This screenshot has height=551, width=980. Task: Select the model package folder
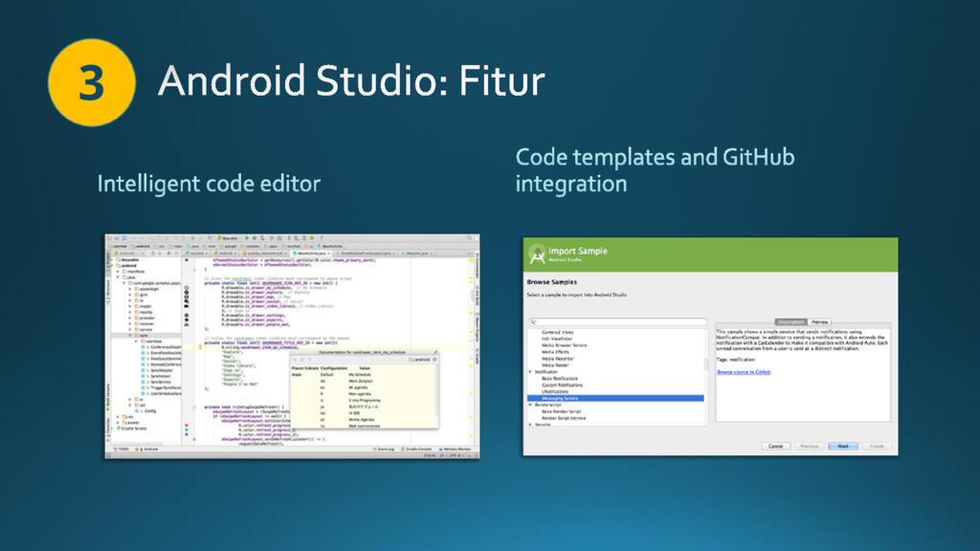click(144, 306)
